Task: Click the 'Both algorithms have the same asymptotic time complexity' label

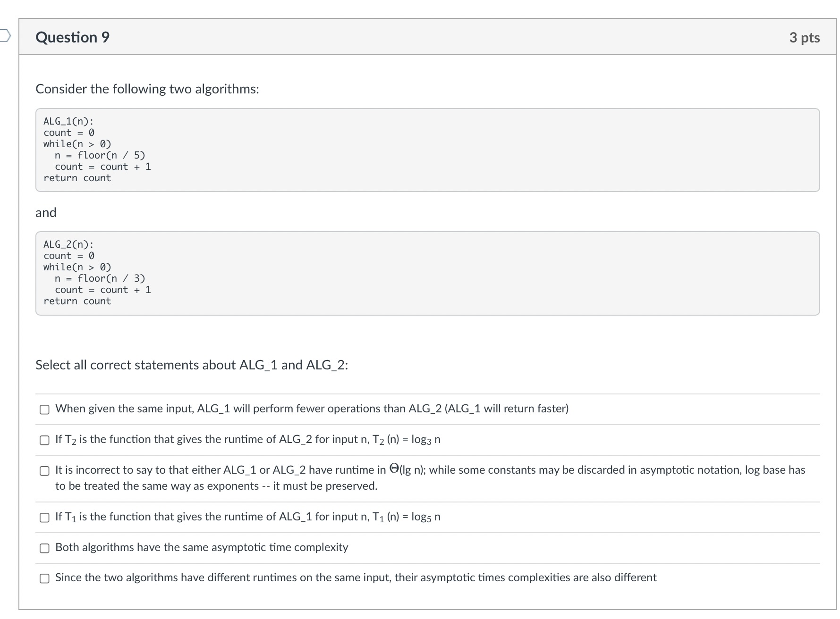Action: pos(202,547)
